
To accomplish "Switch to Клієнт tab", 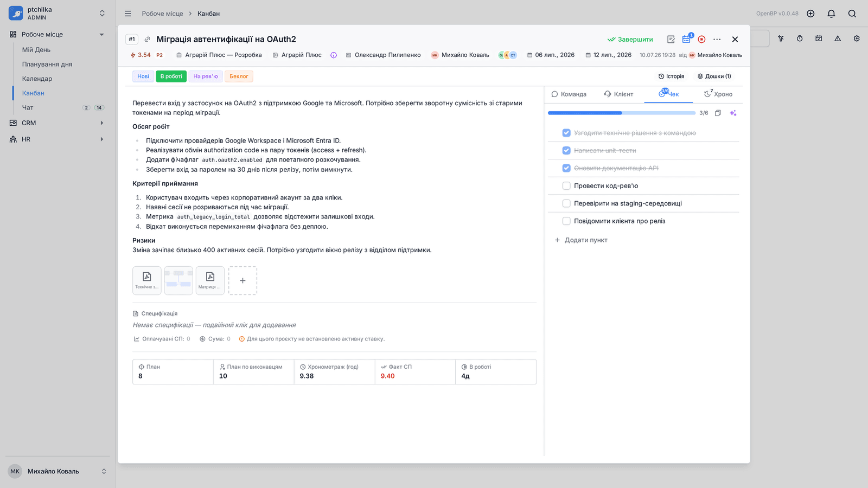I will point(618,94).
